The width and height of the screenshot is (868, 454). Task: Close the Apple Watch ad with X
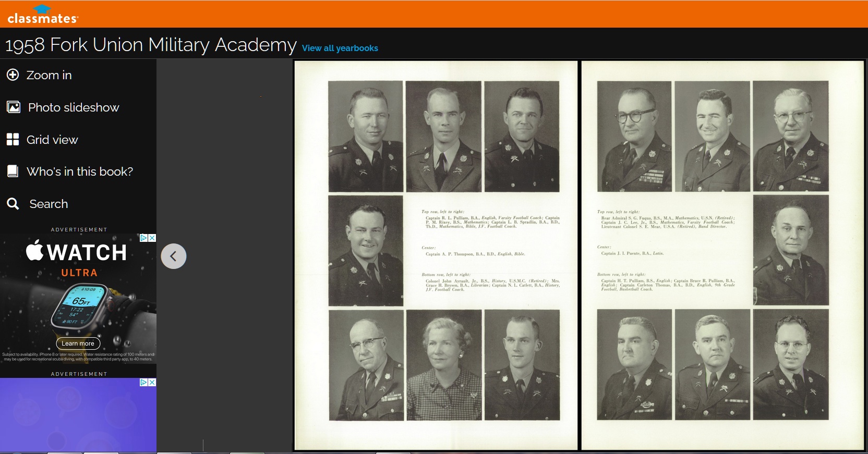pos(152,238)
